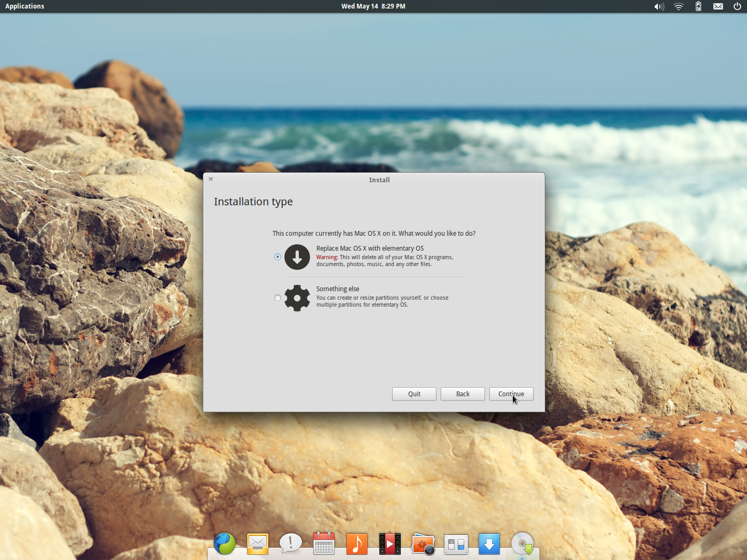
Task: Launch the web browser from dock
Action: coord(225,544)
